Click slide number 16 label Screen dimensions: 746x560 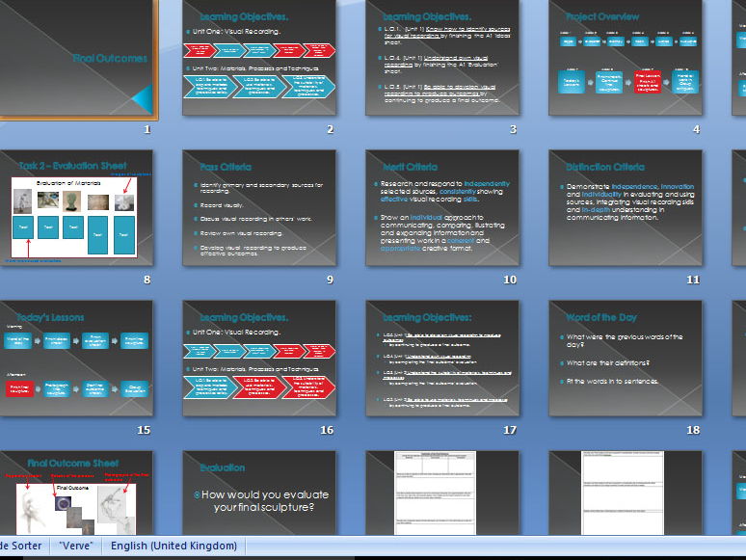tap(327, 430)
